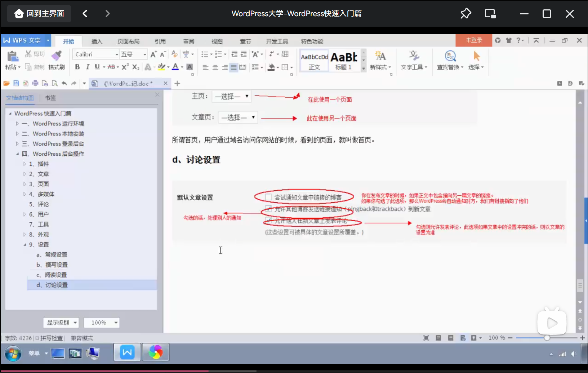Screen dimensions: 588x373
Task: Decrease font size with A- icon
Action: [162, 54]
